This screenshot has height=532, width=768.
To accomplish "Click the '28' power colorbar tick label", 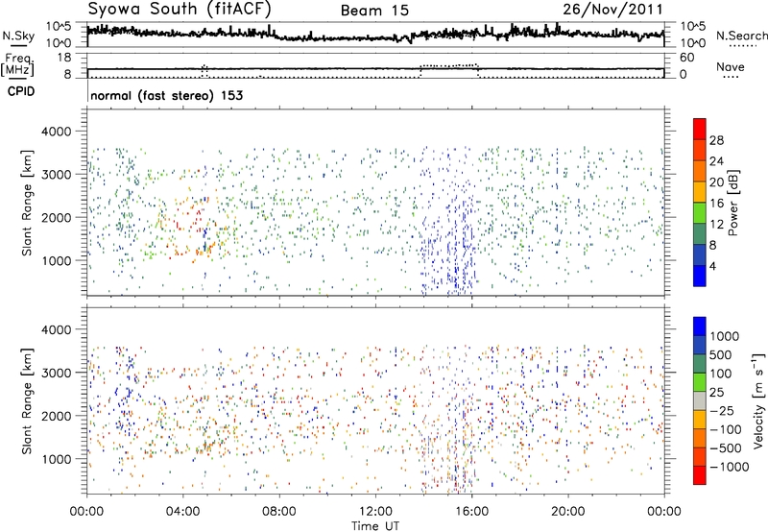I will pyautogui.click(x=716, y=140).
